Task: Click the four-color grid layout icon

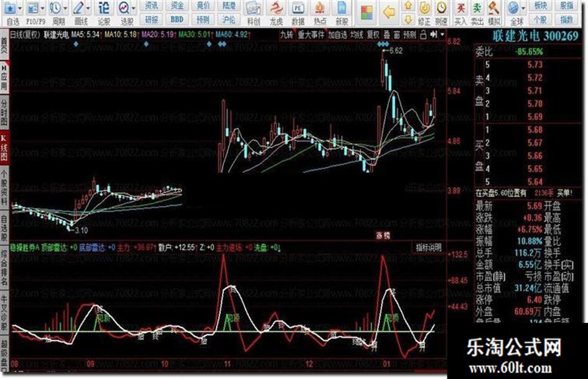Action: click(366, 13)
